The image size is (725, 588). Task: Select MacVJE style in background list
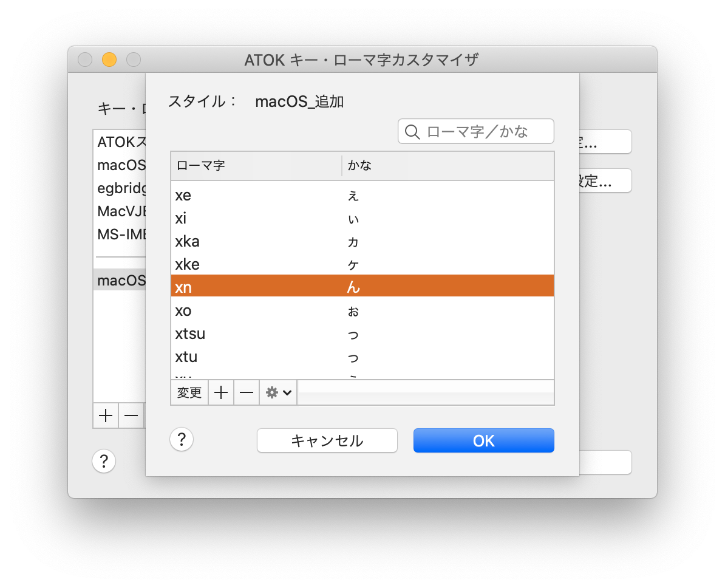point(120,211)
